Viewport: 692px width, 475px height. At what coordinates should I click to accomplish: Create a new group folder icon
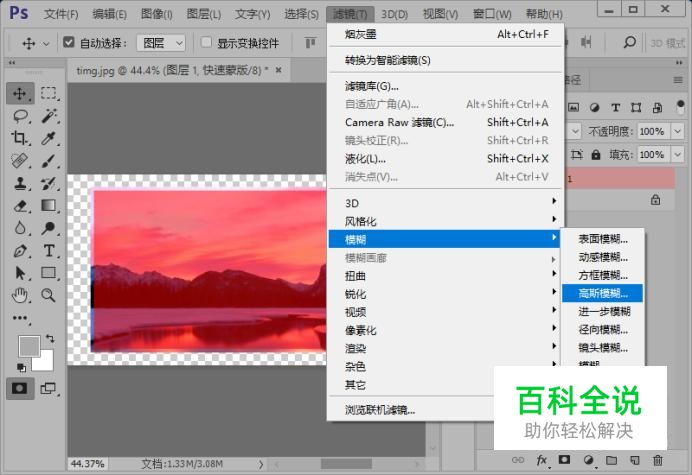point(611,460)
